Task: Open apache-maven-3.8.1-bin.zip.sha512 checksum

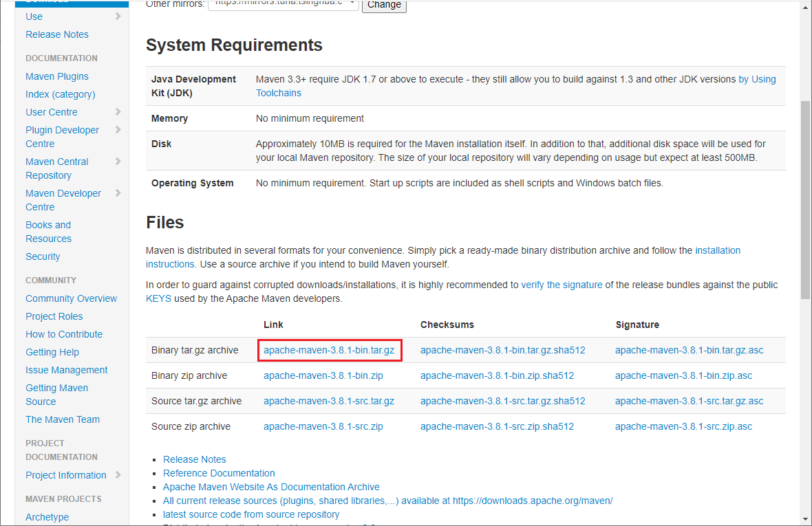Action: 497,375
